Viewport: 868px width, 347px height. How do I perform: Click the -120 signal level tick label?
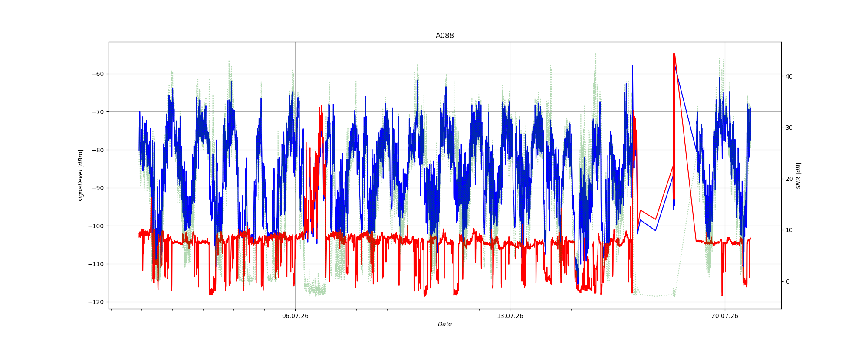click(96, 302)
